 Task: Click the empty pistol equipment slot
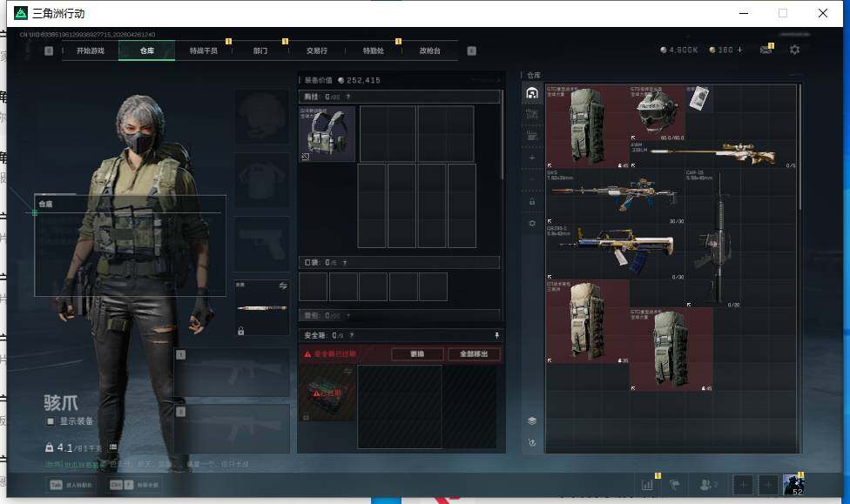click(262, 244)
